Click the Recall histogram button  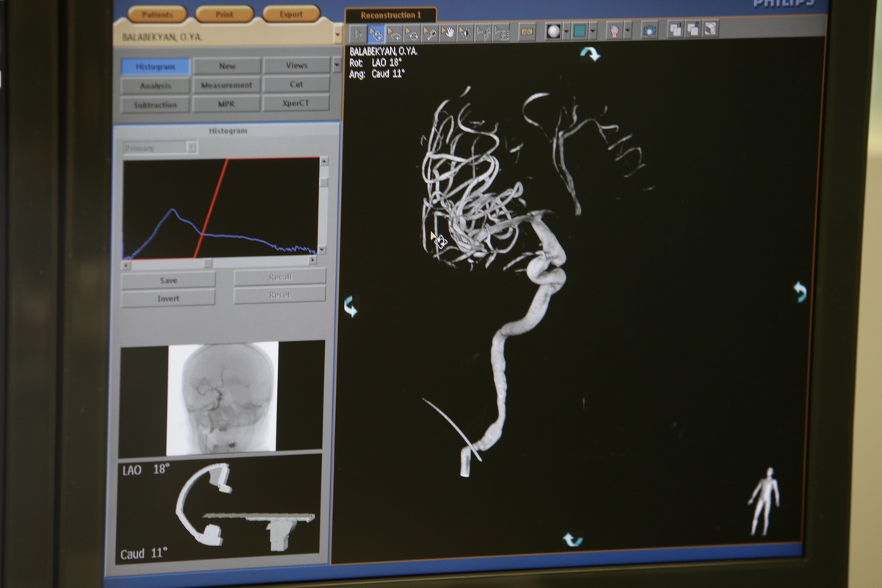coord(280,277)
